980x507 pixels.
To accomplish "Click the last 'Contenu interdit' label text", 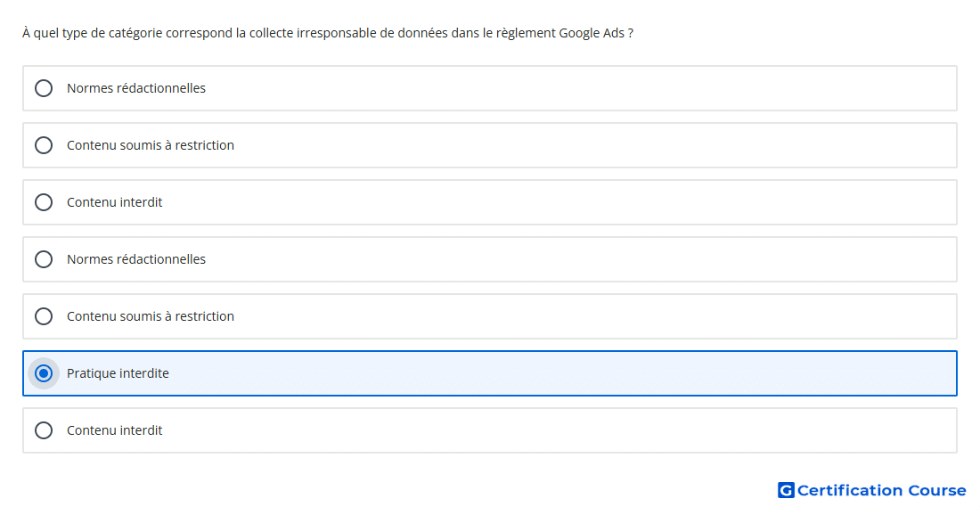I will 114,430.
